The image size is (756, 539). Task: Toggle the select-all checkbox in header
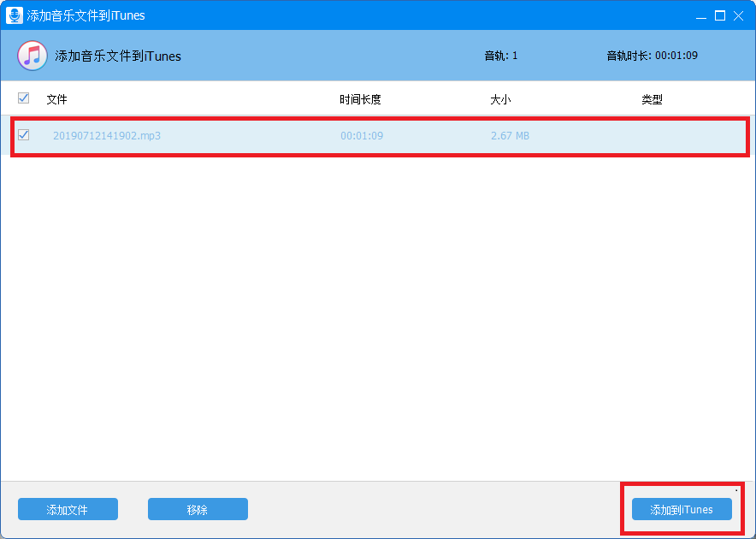(x=23, y=98)
